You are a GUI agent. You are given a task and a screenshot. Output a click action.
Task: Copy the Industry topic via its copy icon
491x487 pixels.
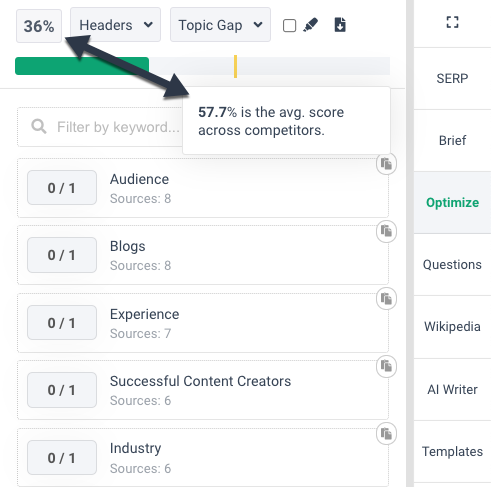pyautogui.click(x=386, y=434)
